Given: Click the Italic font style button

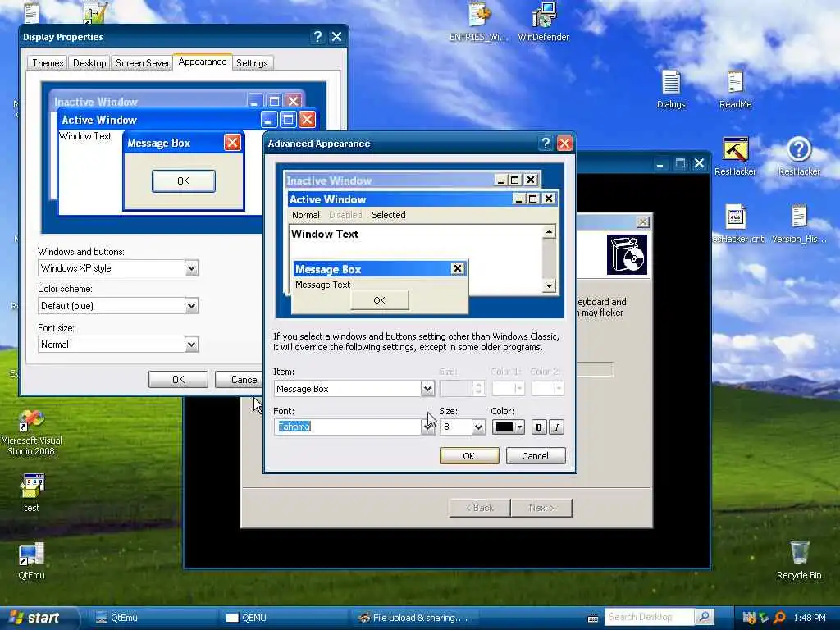Looking at the screenshot, I should click(557, 427).
